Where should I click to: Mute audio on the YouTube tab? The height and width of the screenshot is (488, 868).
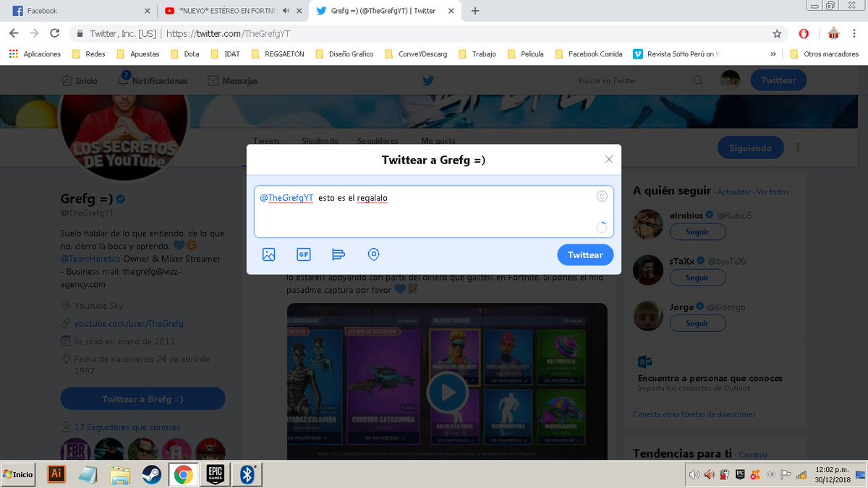286,11
